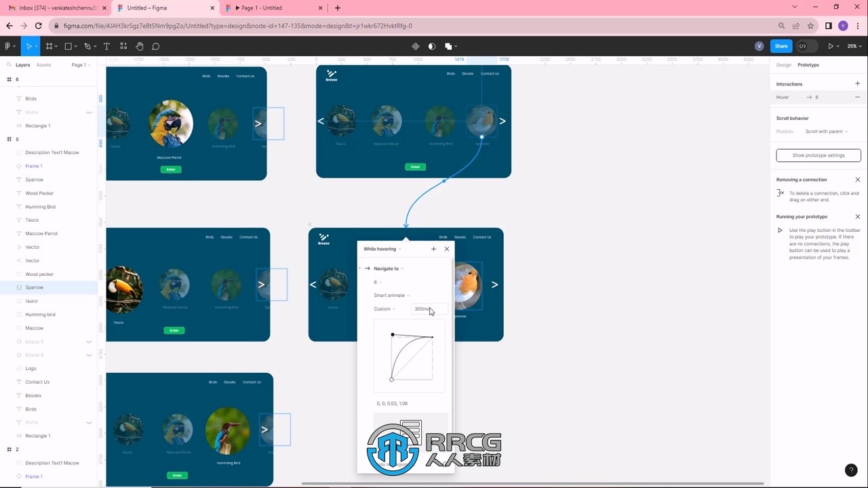Open the Help question mark button
The image size is (868, 488).
point(851,470)
